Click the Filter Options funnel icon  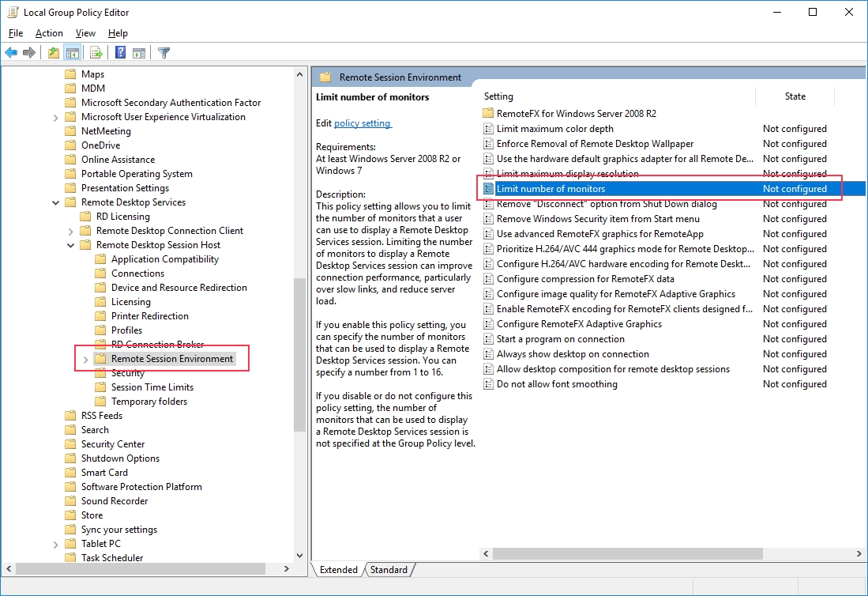point(163,53)
